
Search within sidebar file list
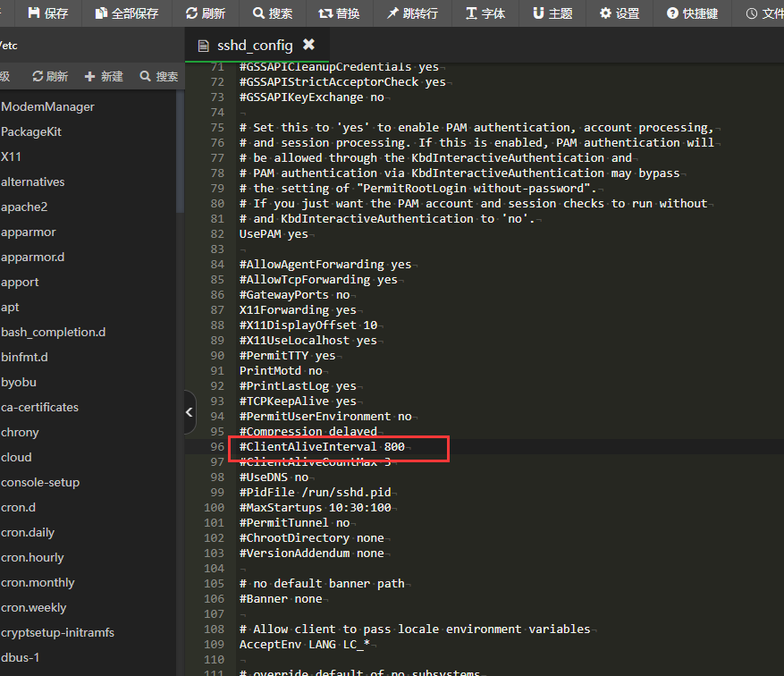coord(159,77)
